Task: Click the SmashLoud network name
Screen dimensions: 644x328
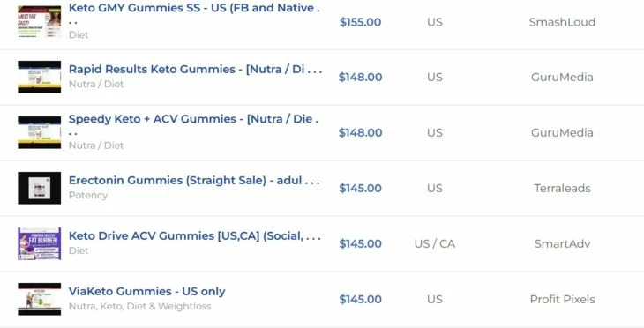Action: [562, 22]
